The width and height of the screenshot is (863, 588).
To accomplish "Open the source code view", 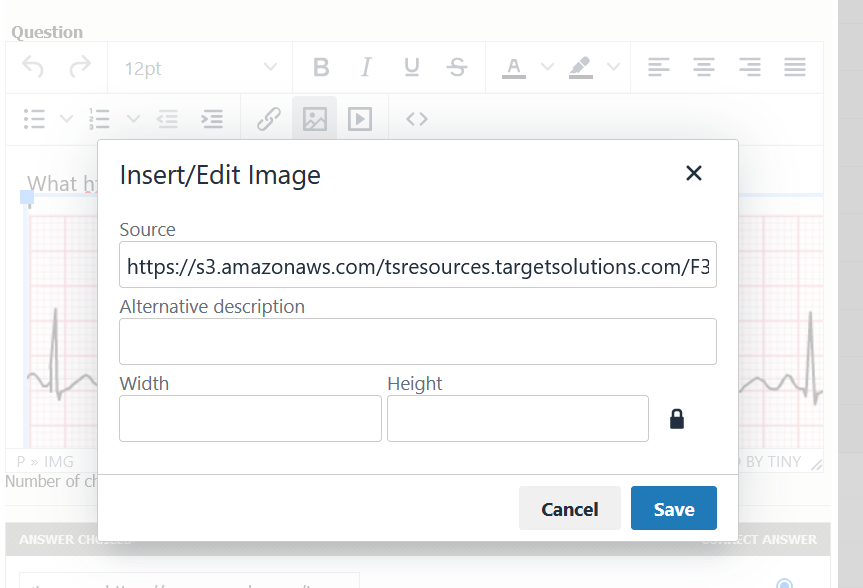I will point(416,118).
